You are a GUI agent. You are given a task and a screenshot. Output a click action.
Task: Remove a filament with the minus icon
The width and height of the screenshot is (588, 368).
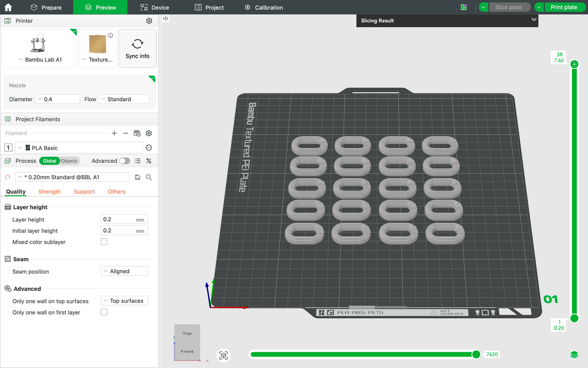125,133
